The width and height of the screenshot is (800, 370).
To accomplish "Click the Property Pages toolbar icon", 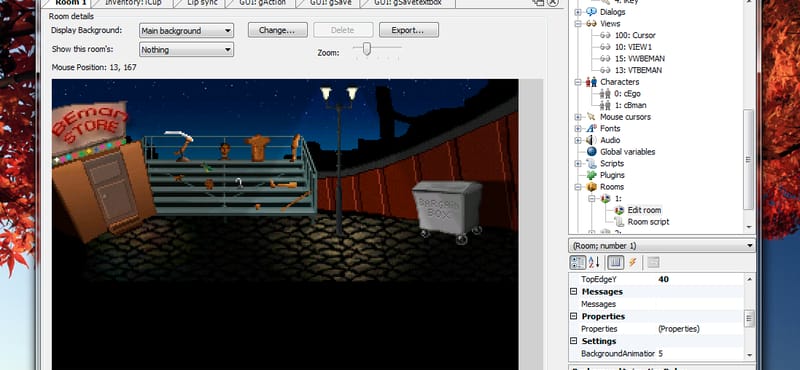I will click(x=654, y=262).
